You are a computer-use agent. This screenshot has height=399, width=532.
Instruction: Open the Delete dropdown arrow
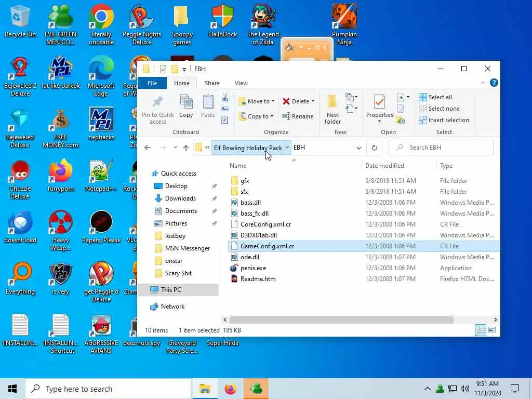pos(313,101)
